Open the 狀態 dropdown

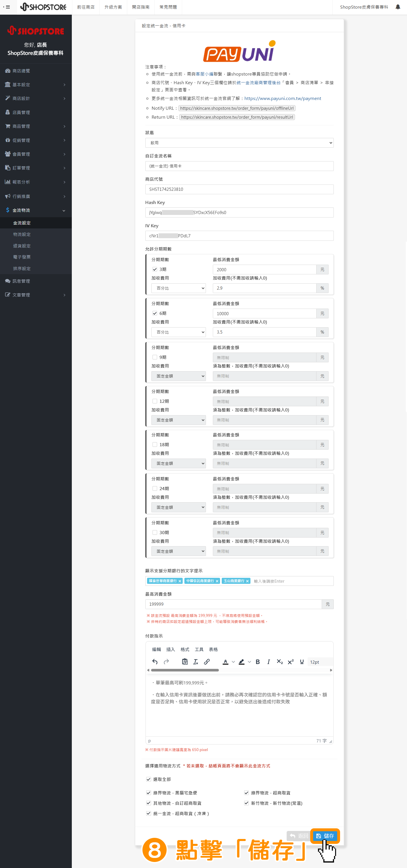[239, 143]
